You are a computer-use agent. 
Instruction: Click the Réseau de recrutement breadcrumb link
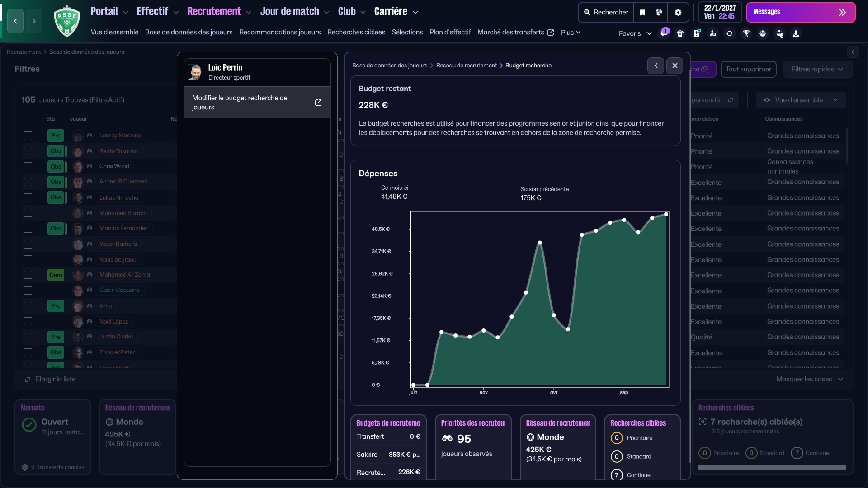pyautogui.click(x=466, y=66)
